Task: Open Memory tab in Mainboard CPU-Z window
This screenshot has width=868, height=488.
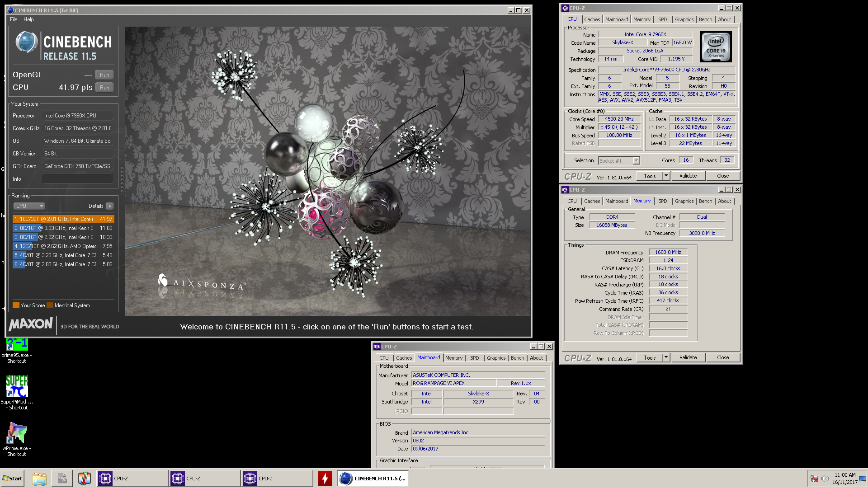Action: coord(454,358)
